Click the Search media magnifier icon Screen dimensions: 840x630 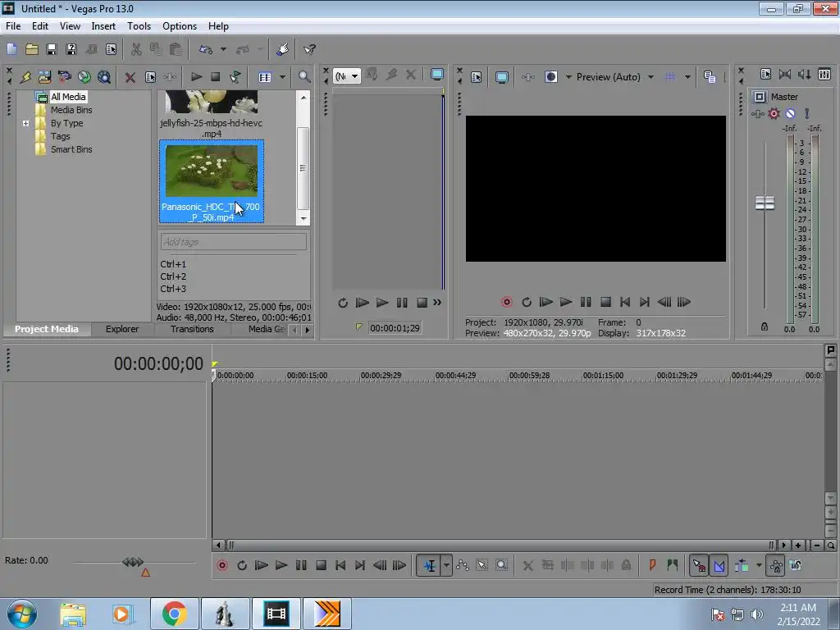tap(304, 76)
